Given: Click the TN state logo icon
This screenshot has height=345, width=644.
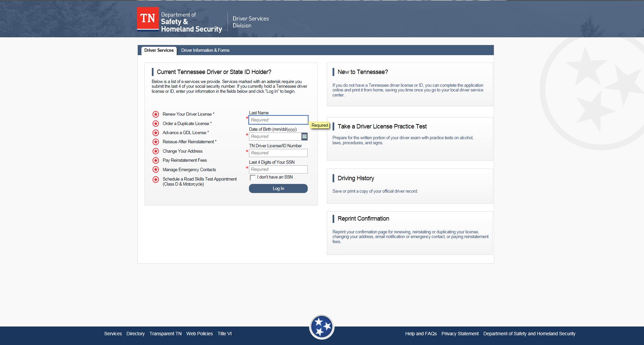Looking at the screenshot, I should (x=148, y=19).
